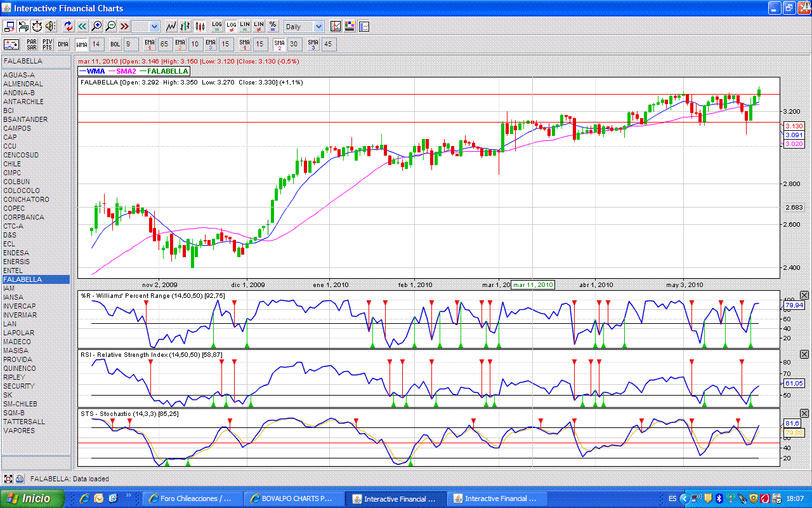Select VAPORES in the stock list
Viewport: 812px width, 508px height.
(x=36, y=431)
